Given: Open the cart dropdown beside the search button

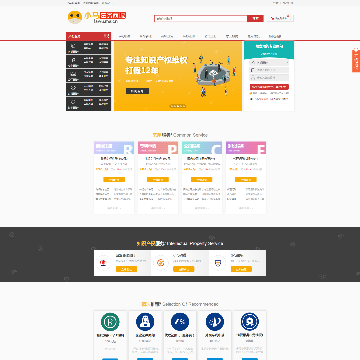Looking at the screenshot, I should [280, 18].
